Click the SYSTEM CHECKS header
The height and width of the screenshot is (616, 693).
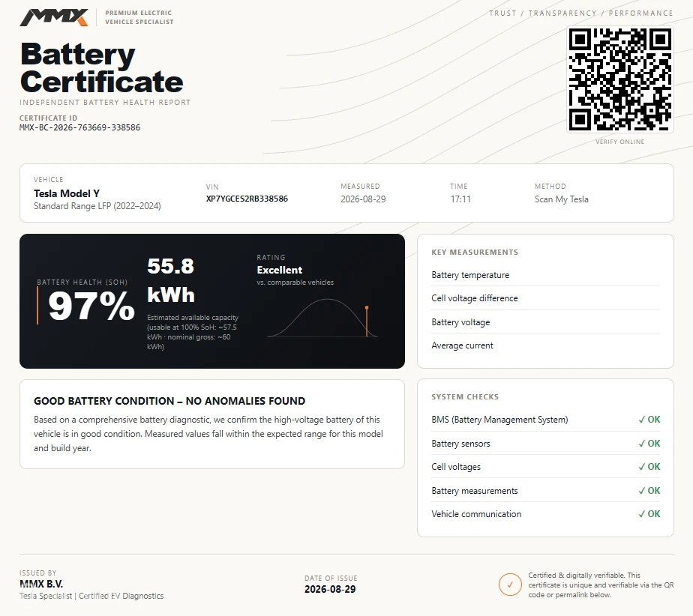[x=465, y=397]
